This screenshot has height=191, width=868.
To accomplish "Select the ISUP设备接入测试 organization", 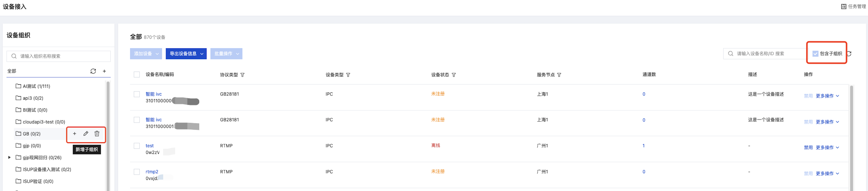I will [44, 169].
